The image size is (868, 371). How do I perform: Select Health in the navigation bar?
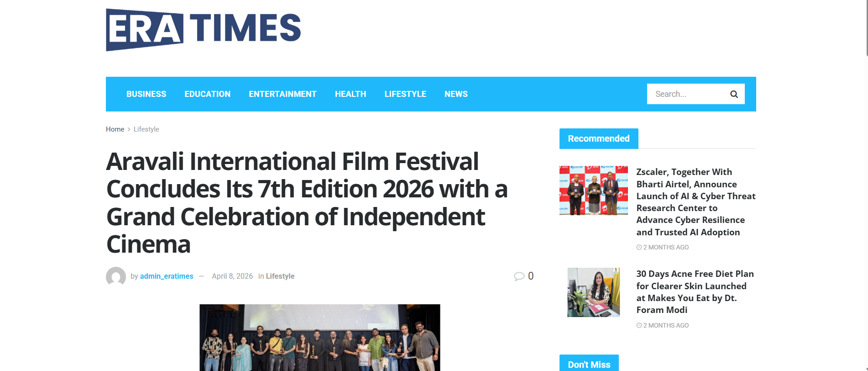click(350, 94)
